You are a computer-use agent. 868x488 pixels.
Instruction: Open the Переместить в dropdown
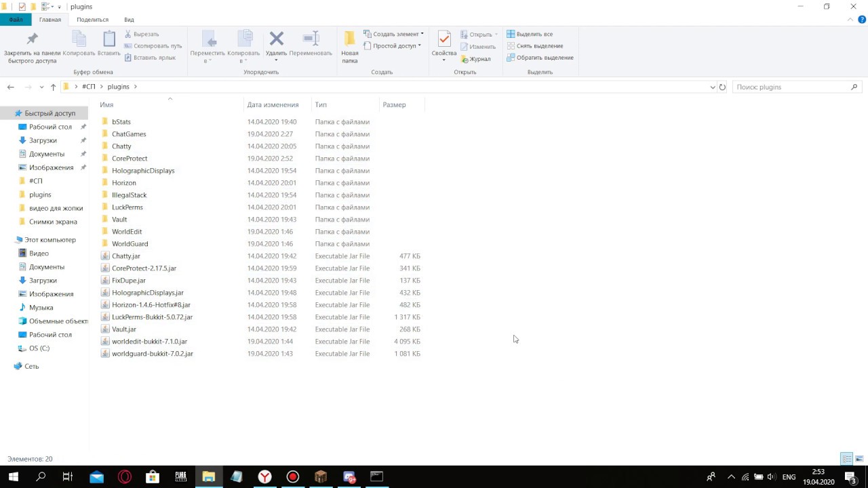click(x=208, y=47)
